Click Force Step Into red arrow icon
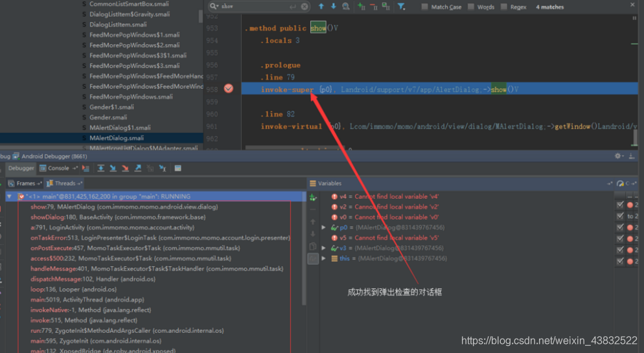Viewport: 644px width, 353px height. (x=125, y=168)
